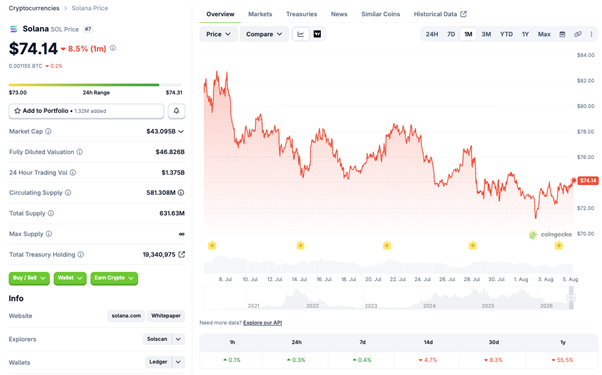
Task: Copy the chart link icon
Action: (x=577, y=34)
